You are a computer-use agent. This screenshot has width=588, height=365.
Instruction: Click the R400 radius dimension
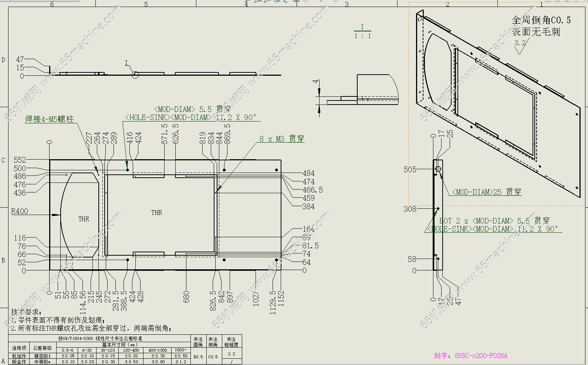pos(20,211)
